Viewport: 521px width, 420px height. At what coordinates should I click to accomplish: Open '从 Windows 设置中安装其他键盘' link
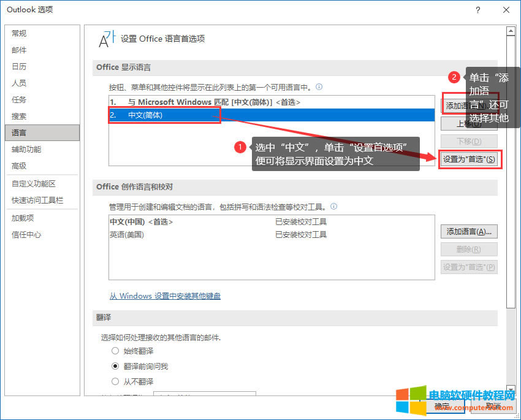[x=165, y=296]
